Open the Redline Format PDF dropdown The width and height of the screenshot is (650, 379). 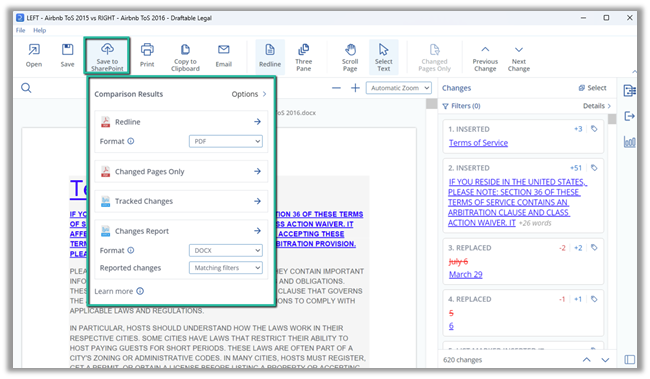click(x=226, y=141)
